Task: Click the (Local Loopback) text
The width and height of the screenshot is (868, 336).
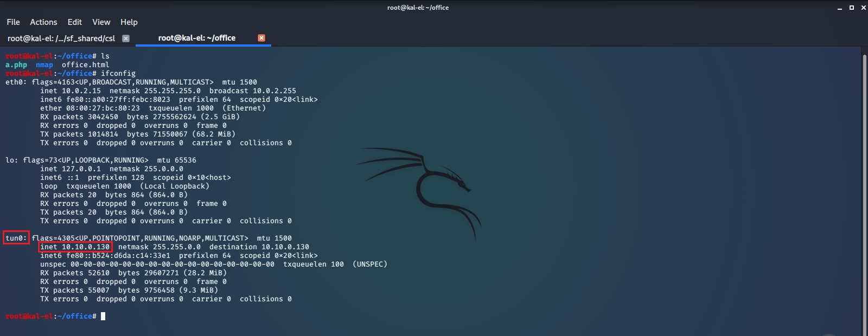Action: tap(175, 186)
